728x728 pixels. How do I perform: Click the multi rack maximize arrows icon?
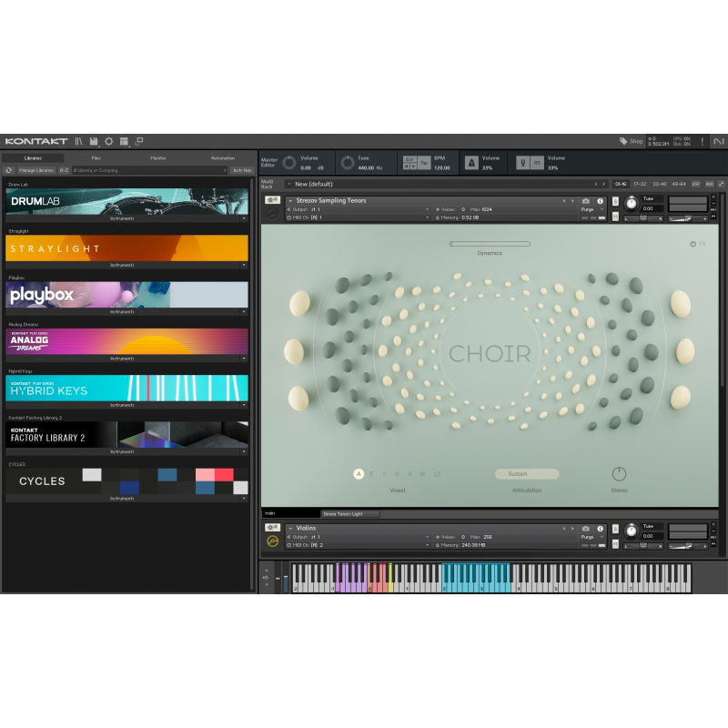(x=721, y=184)
